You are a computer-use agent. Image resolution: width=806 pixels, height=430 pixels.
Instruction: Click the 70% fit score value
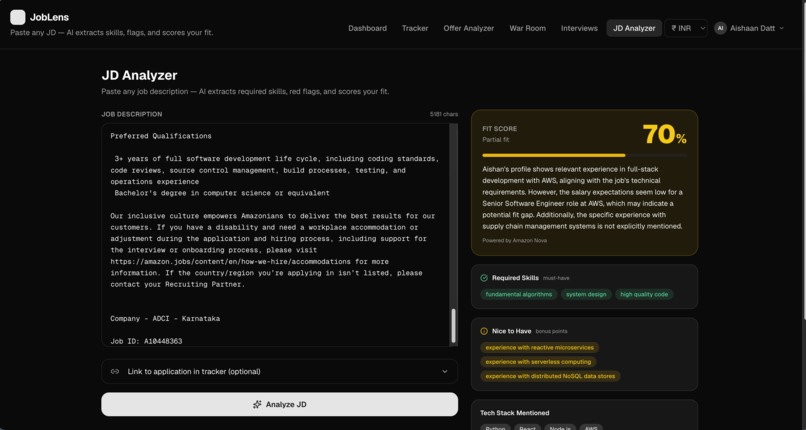(664, 135)
